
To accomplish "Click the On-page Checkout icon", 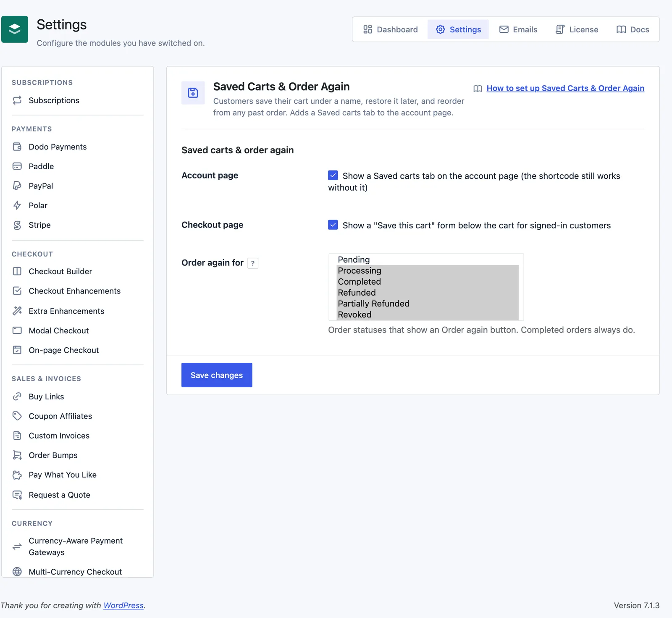I will click(x=17, y=350).
